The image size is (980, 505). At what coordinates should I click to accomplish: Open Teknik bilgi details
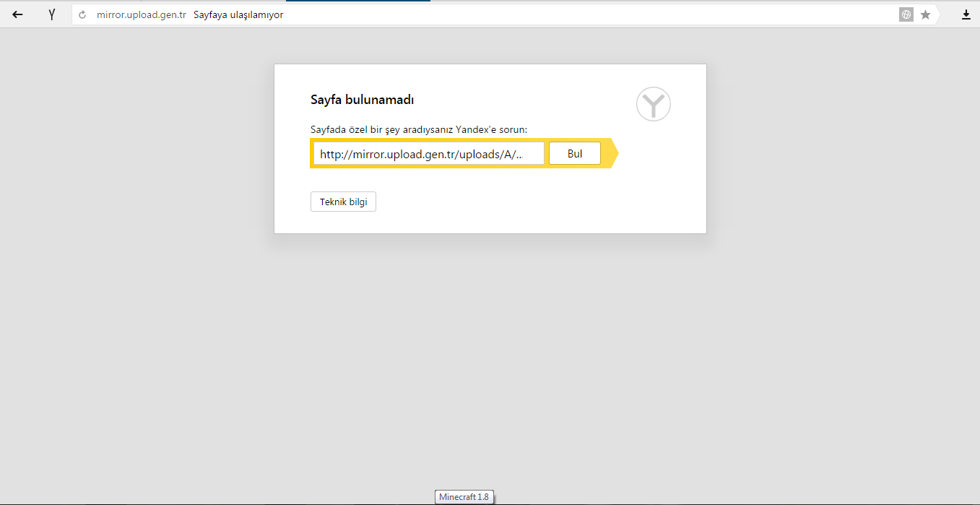coord(343,202)
